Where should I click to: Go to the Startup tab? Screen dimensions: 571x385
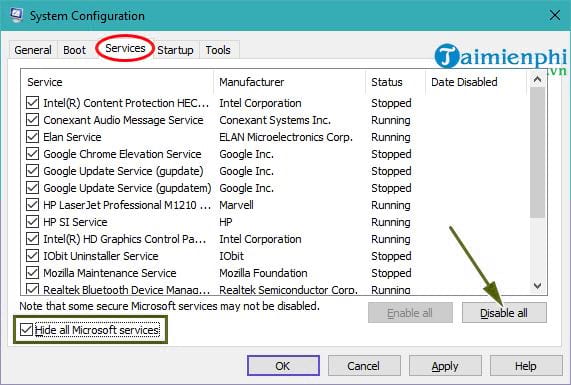click(x=175, y=50)
